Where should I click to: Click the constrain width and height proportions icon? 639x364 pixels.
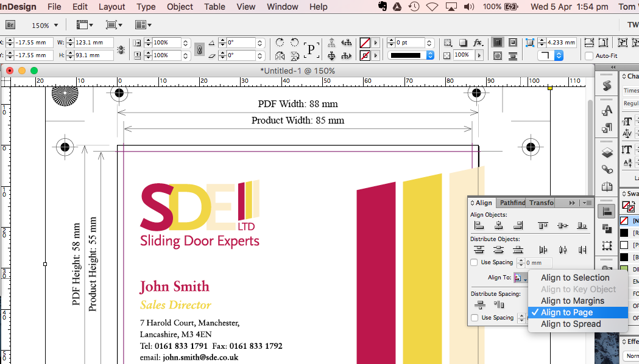tap(121, 49)
